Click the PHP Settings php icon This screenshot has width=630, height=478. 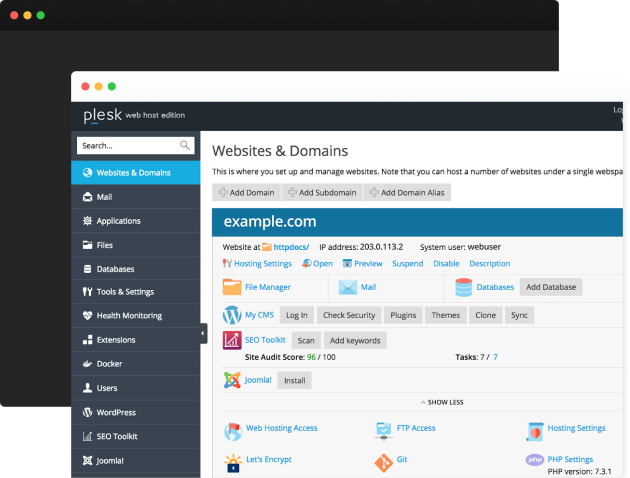(x=535, y=460)
